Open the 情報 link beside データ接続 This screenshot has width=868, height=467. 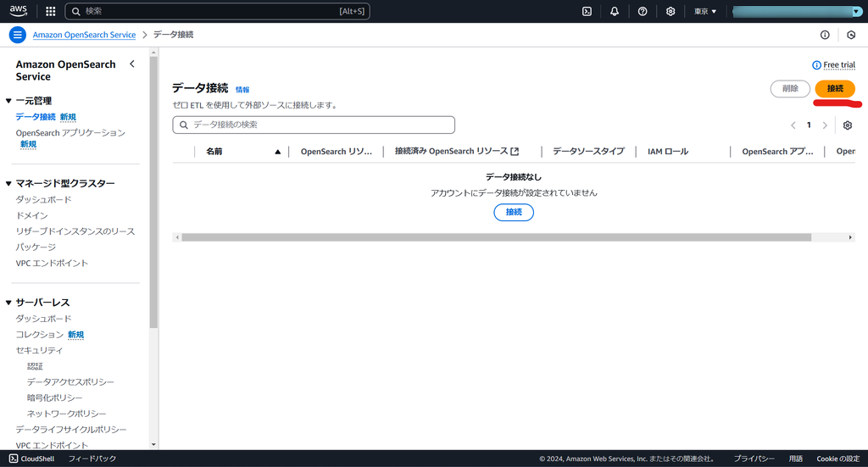point(242,90)
